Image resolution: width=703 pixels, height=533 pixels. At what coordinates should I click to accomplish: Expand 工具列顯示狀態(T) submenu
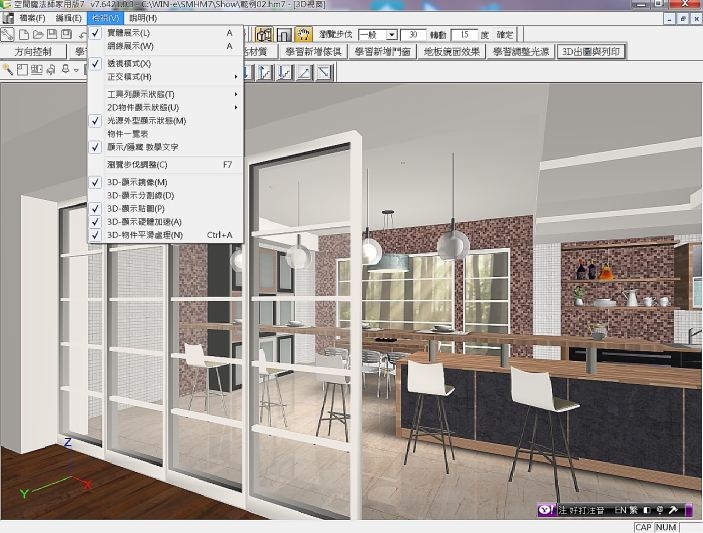coord(166,94)
